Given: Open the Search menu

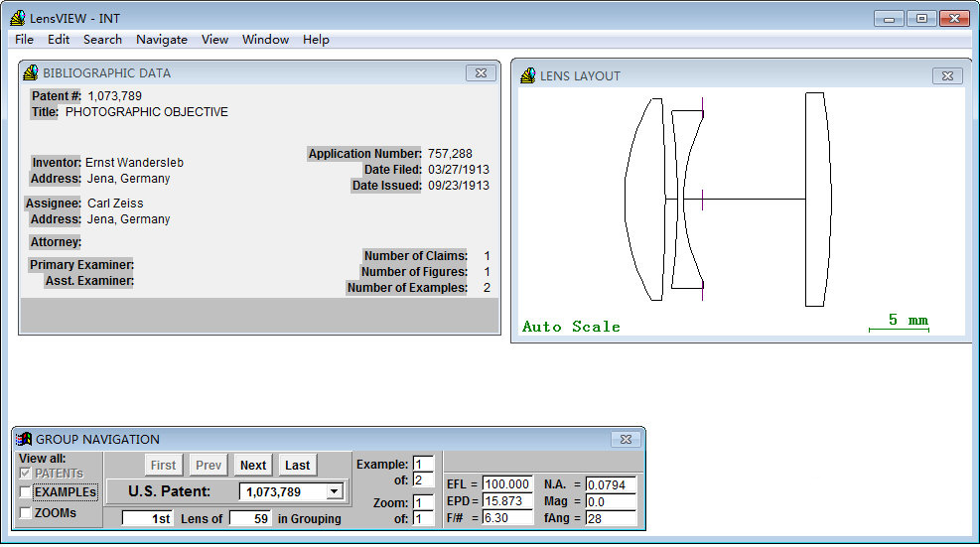Looking at the screenshot, I should coord(102,40).
